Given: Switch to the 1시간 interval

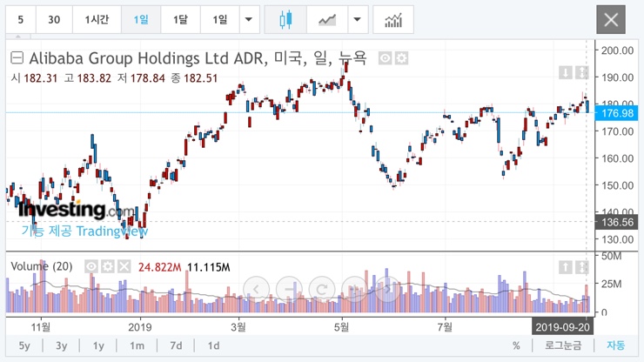Looking at the screenshot, I should click(97, 19).
